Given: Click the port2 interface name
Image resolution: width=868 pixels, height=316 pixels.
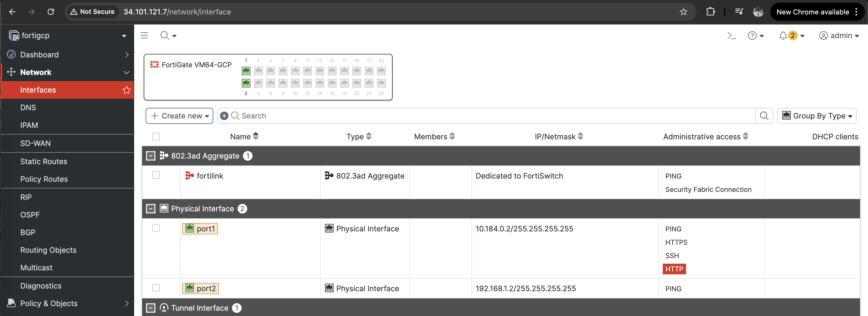Looking at the screenshot, I should point(206,289).
